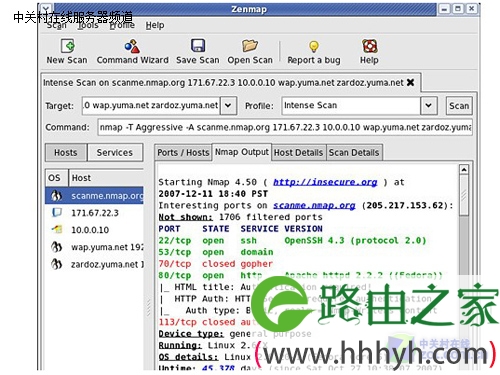Follow the http://insecure.org link

pyautogui.click(x=325, y=182)
